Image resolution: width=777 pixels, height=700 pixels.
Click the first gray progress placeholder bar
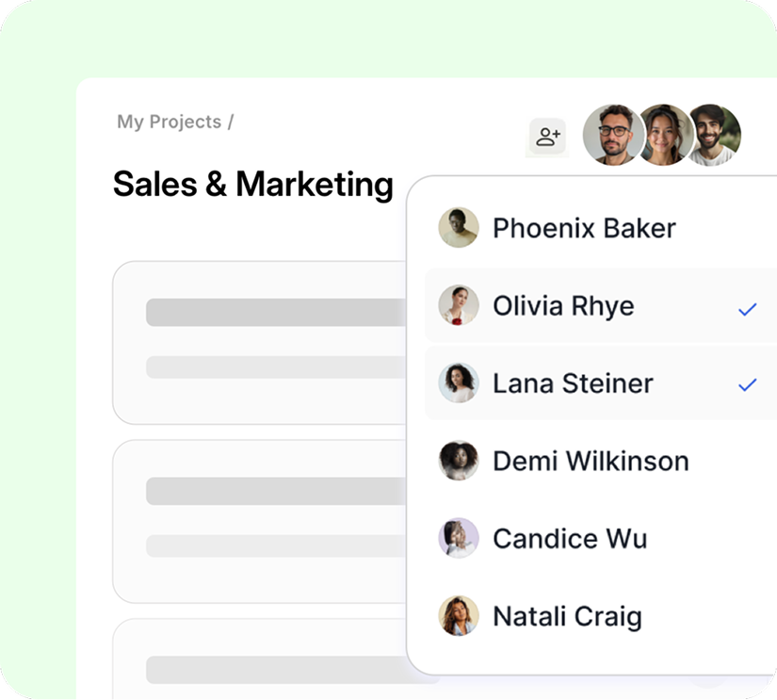[273, 311]
